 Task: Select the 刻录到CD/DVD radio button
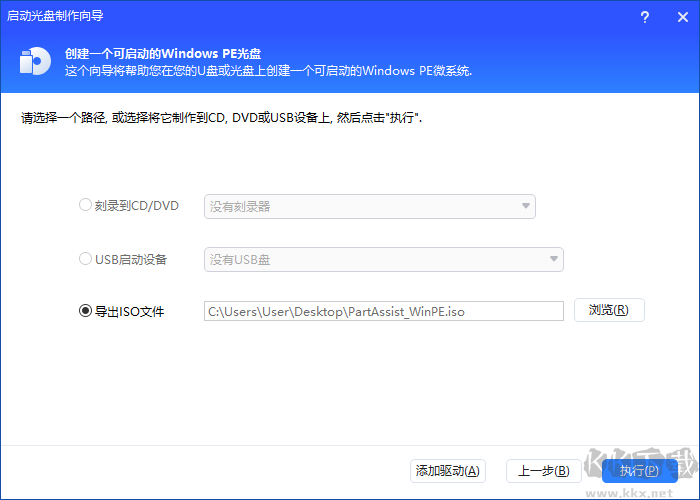click(85, 205)
